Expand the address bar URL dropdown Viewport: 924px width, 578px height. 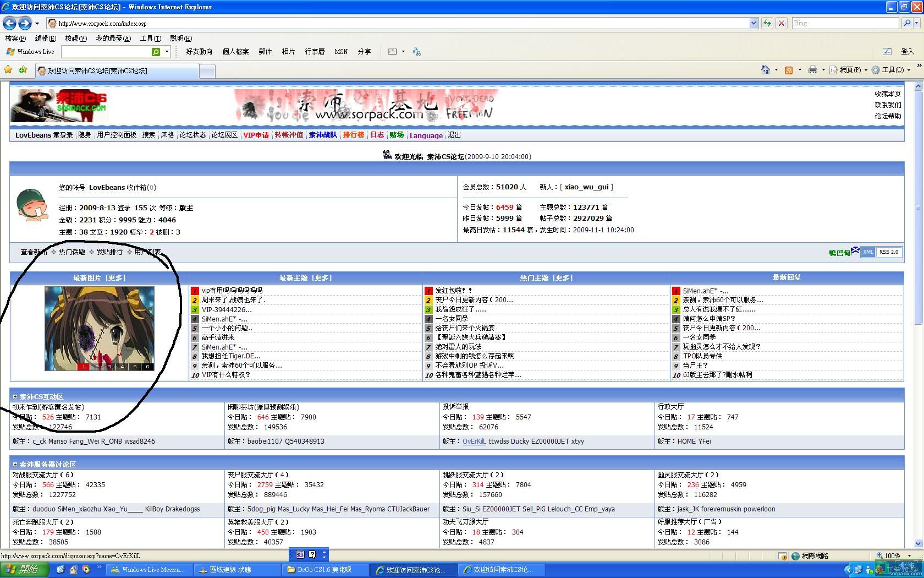(x=754, y=23)
